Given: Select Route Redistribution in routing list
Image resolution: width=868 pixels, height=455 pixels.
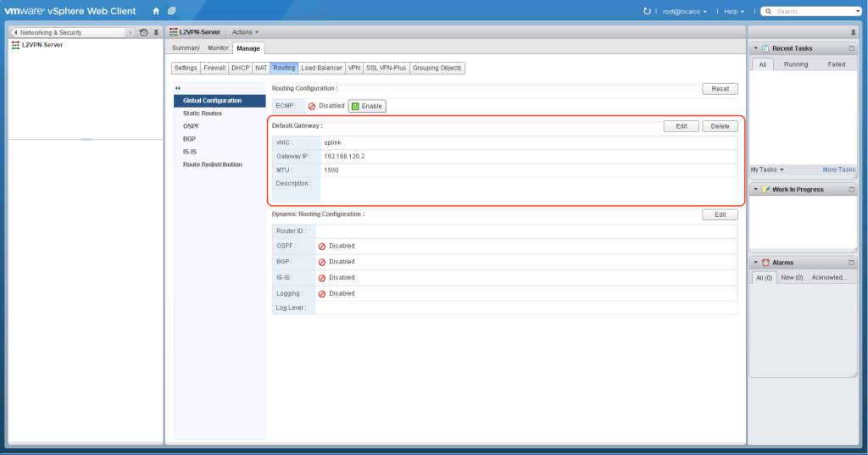Looking at the screenshot, I should [x=220, y=164].
